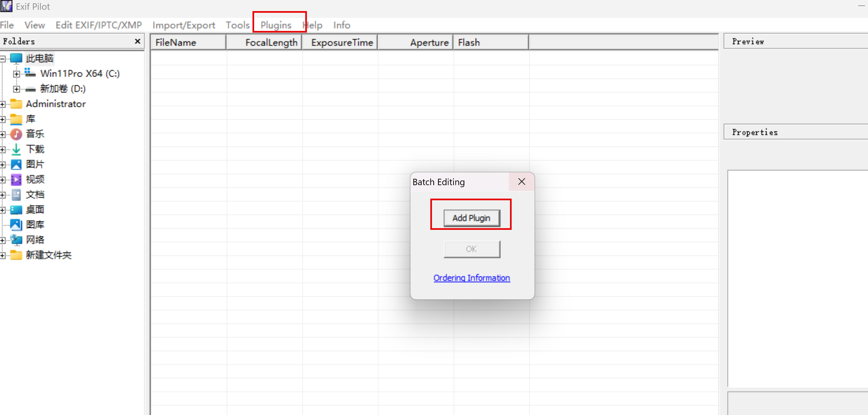
Task: Click the videos folder icon
Action: click(x=16, y=179)
